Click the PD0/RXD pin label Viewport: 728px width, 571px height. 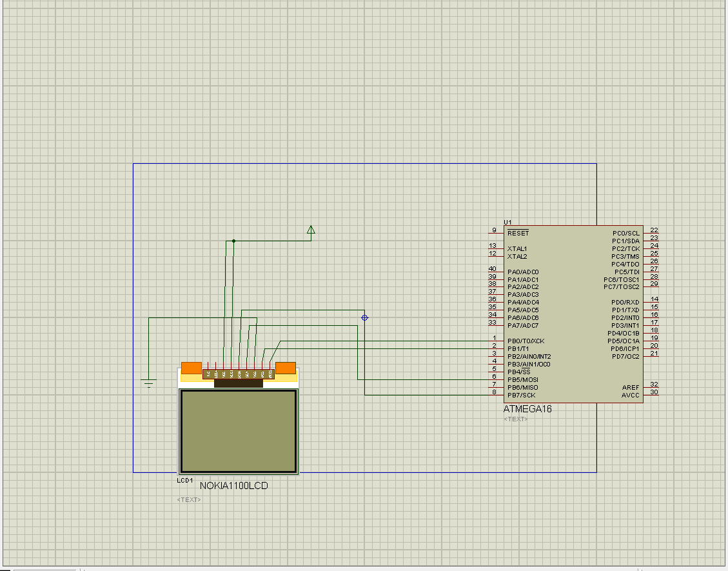coord(625,303)
